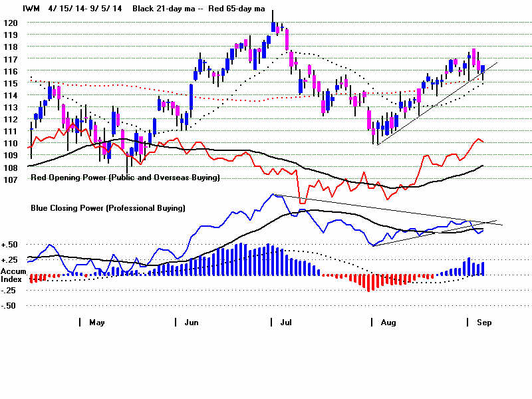This screenshot has height=399, width=532.
Task: Click the 'Red Opening Power (Public and Overseas Buying)' label
Action: coord(125,178)
